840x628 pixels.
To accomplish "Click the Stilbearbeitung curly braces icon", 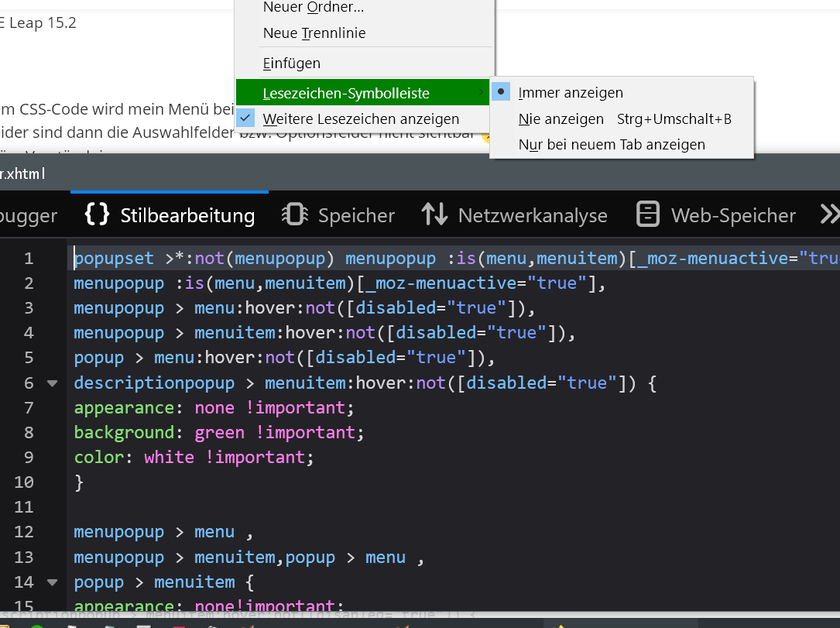I will pyautogui.click(x=97, y=214).
